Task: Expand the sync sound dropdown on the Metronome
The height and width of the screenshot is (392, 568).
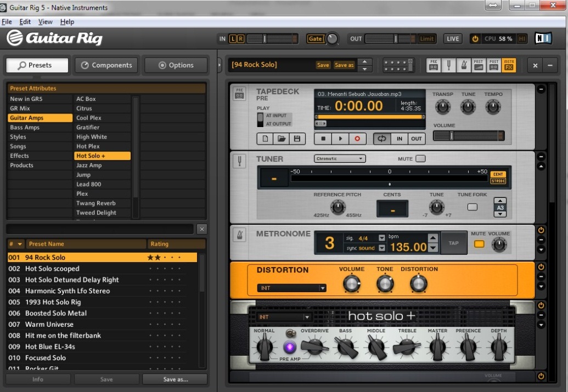Action: [x=382, y=247]
